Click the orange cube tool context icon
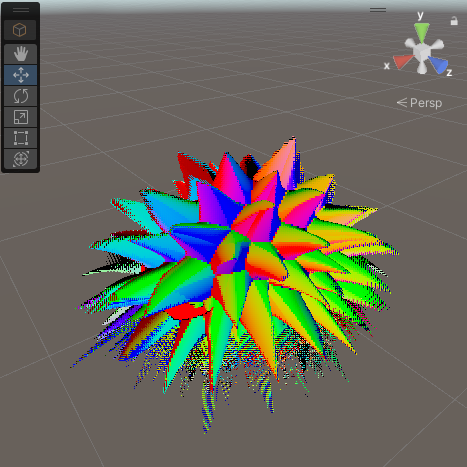Image resolution: width=467 pixels, height=467 pixels. 20,30
